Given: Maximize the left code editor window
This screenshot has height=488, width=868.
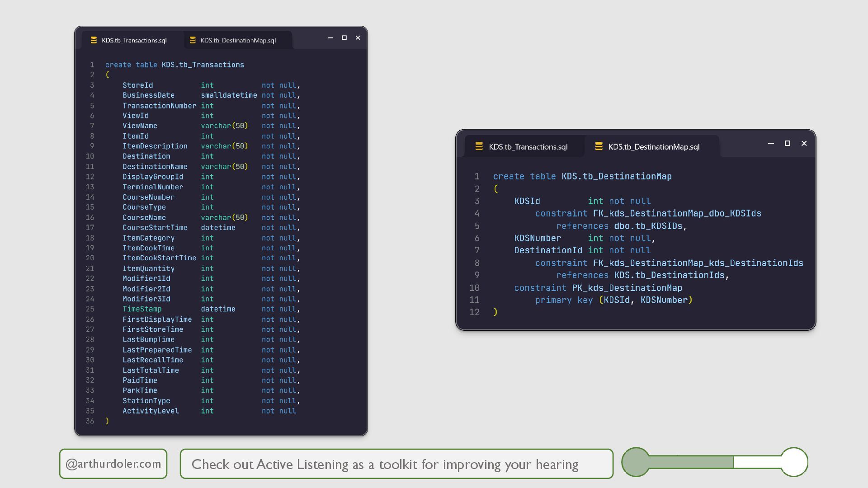Looking at the screenshot, I should point(344,38).
